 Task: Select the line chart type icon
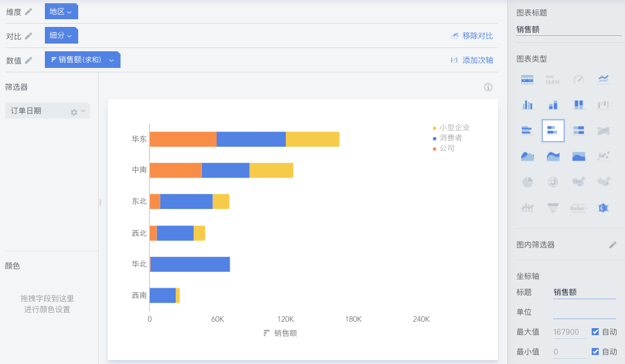coord(603,79)
